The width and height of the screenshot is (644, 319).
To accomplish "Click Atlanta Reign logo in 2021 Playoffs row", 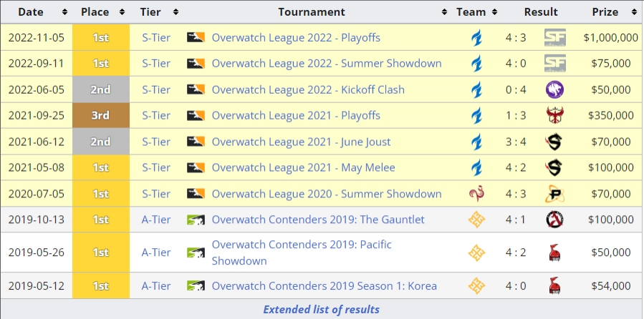I will [x=555, y=115].
